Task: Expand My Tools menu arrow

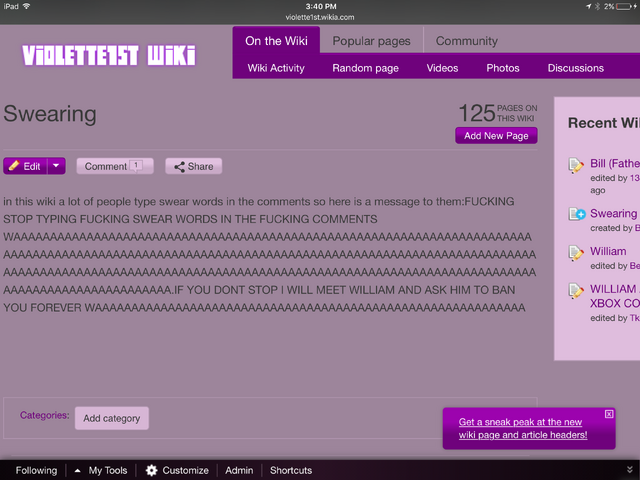Action: pos(78,471)
